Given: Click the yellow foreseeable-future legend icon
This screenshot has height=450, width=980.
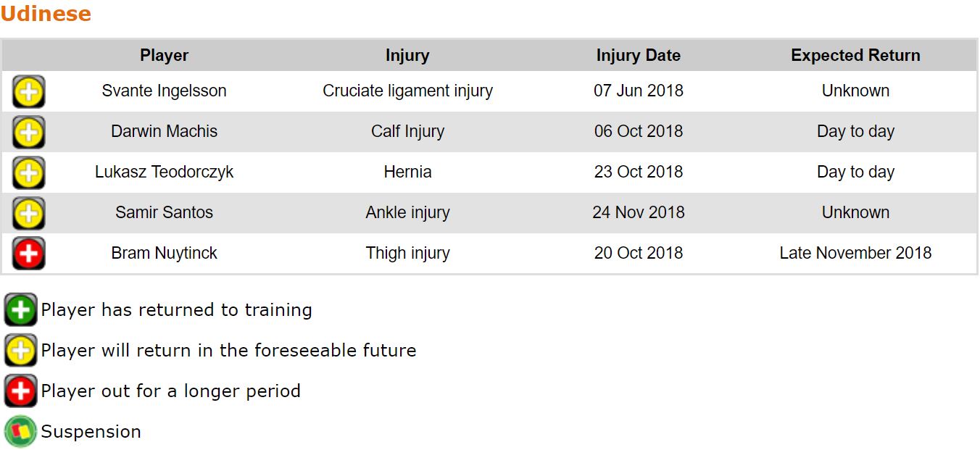Looking at the screenshot, I should (x=20, y=351).
